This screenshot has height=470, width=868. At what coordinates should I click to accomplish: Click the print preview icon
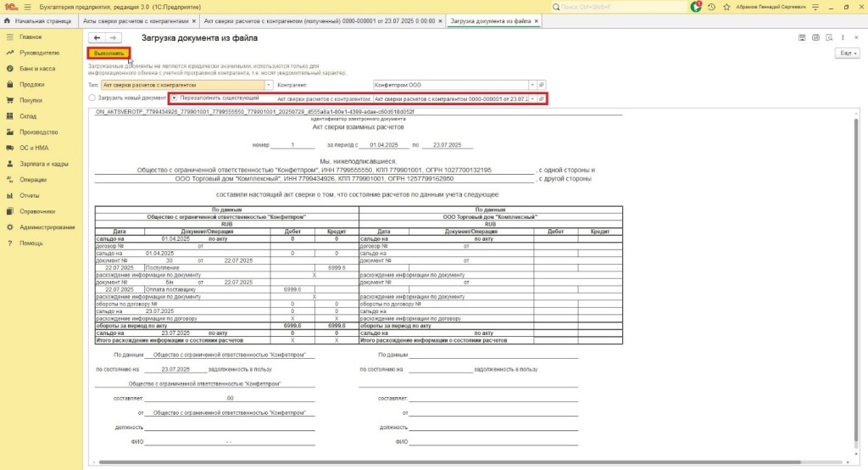click(x=829, y=38)
